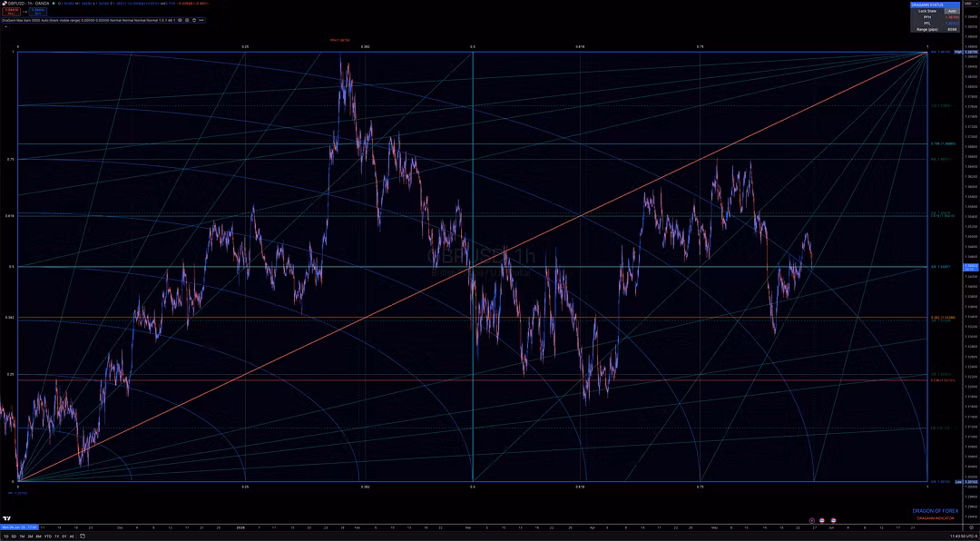Click the second flag event marker icon
This screenshot has width=980, height=541.
(833, 520)
